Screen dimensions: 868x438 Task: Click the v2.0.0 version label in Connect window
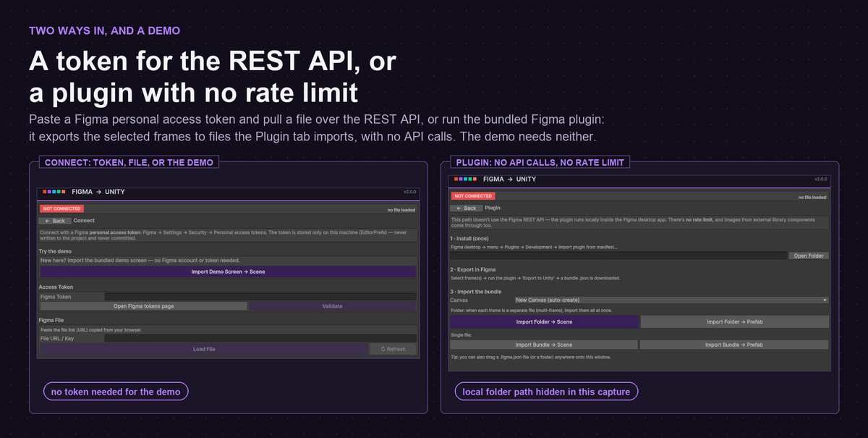(x=410, y=192)
